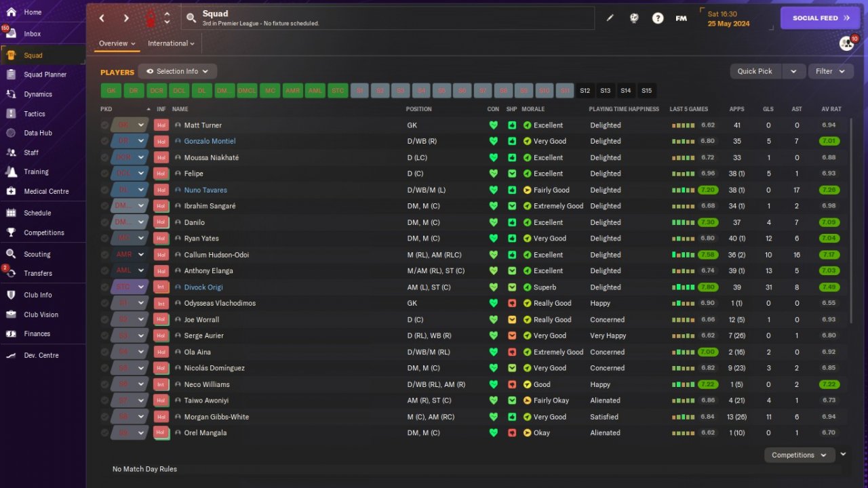The height and width of the screenshot is (488, 868).
Task: Click the Competitions trophy icon
Action: [11, 232]
